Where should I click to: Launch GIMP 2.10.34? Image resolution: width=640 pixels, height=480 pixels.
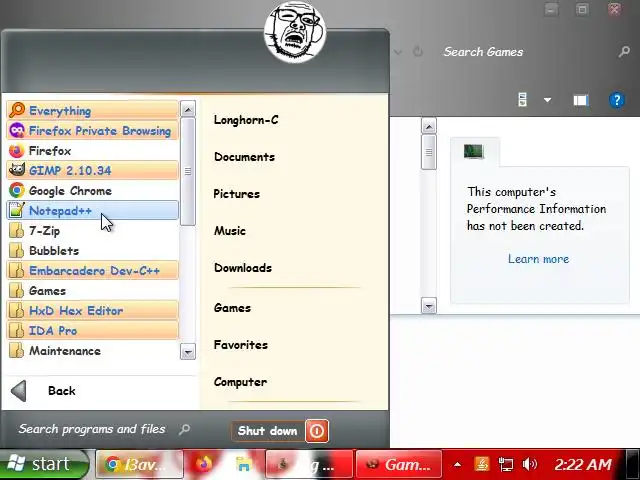click(x=93, y=170)
